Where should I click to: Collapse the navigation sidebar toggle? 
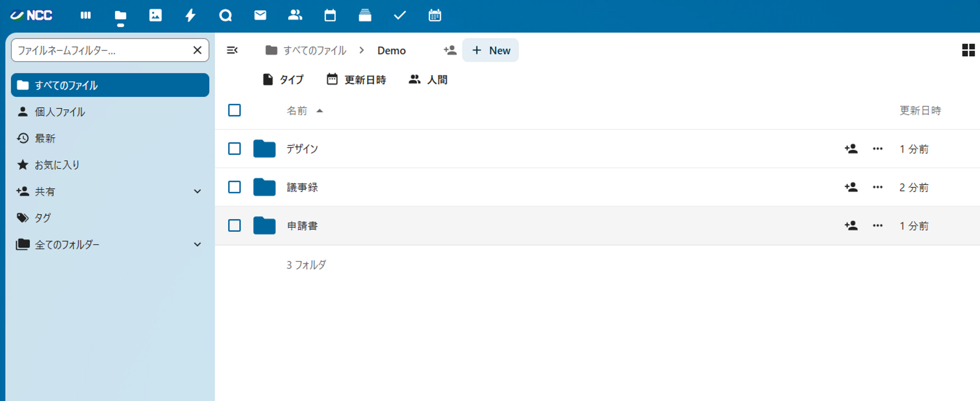click(x=232, y=50)
